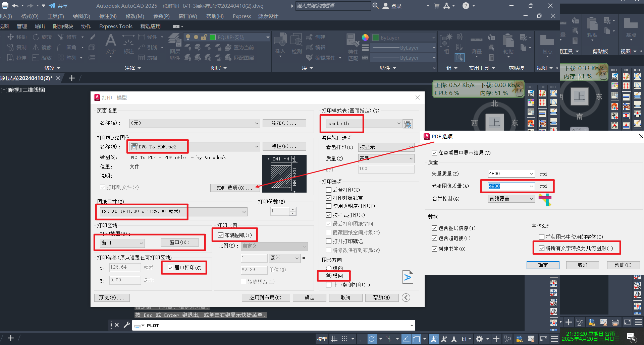644x345 pixels.
Task: Click the Paste clipboard tool
Action: tap(508, 44)
